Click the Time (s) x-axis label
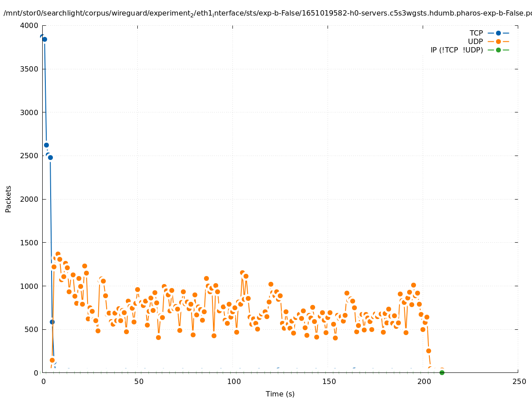The image size is (532, 400). 280,394
